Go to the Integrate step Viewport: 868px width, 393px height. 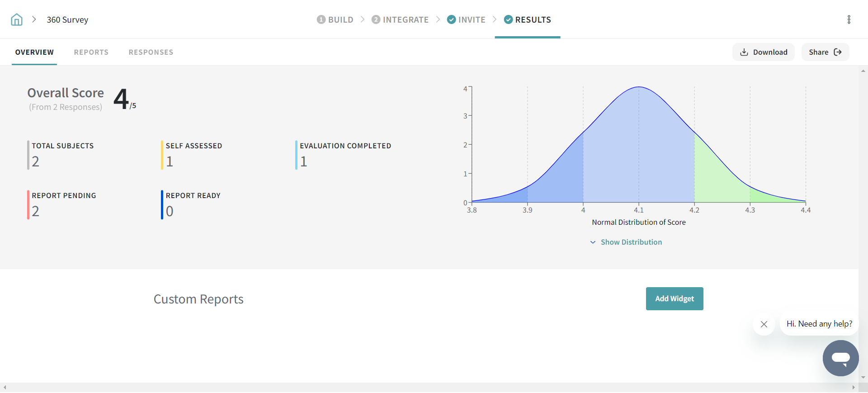coord(400,19)
